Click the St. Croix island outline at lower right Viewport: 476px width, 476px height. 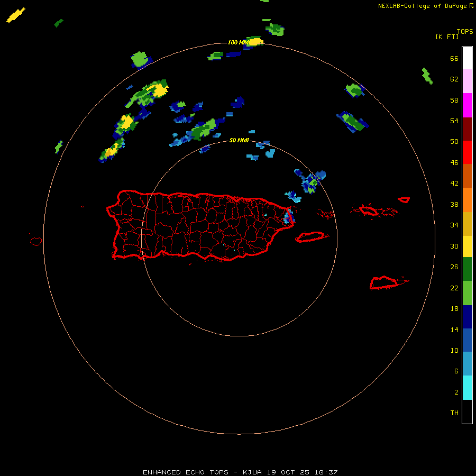389,283
